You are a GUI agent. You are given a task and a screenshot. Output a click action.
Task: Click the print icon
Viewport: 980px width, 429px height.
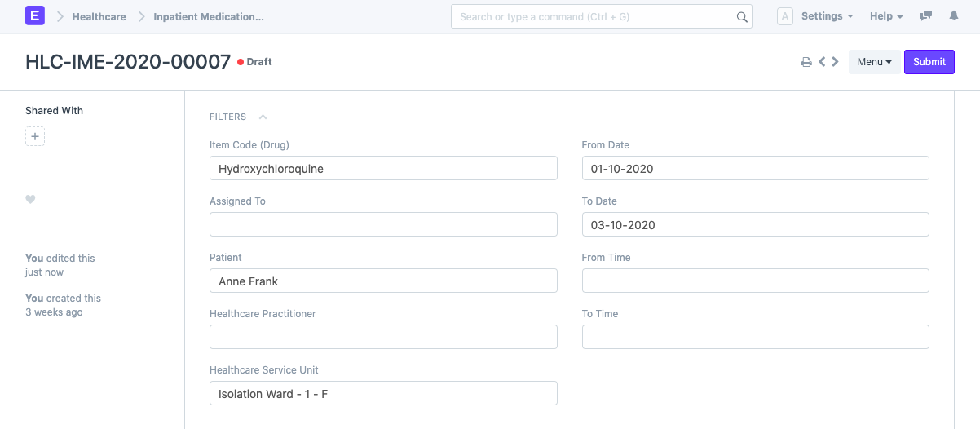point(806,62)
